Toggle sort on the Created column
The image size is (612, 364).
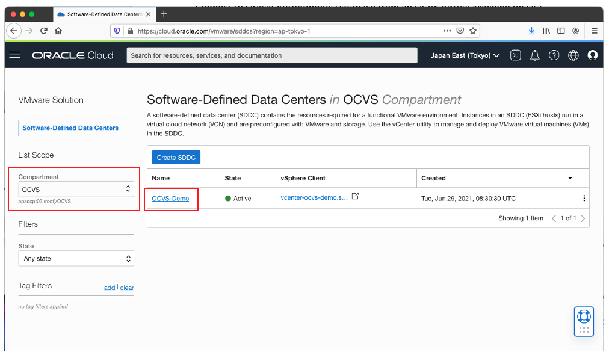click(x=569, y=178)
